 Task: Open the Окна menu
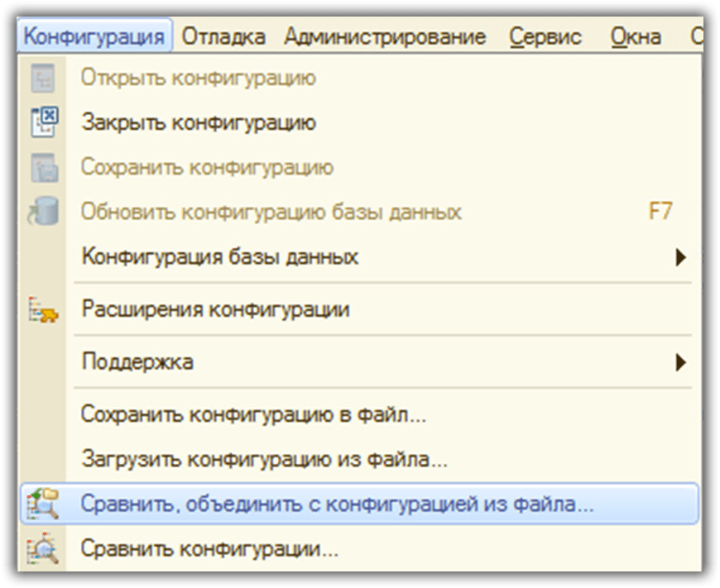click(636, 37)
